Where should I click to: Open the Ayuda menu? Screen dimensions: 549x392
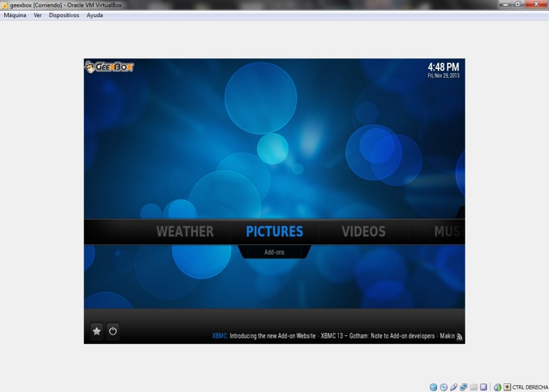[x=95, y=15]
